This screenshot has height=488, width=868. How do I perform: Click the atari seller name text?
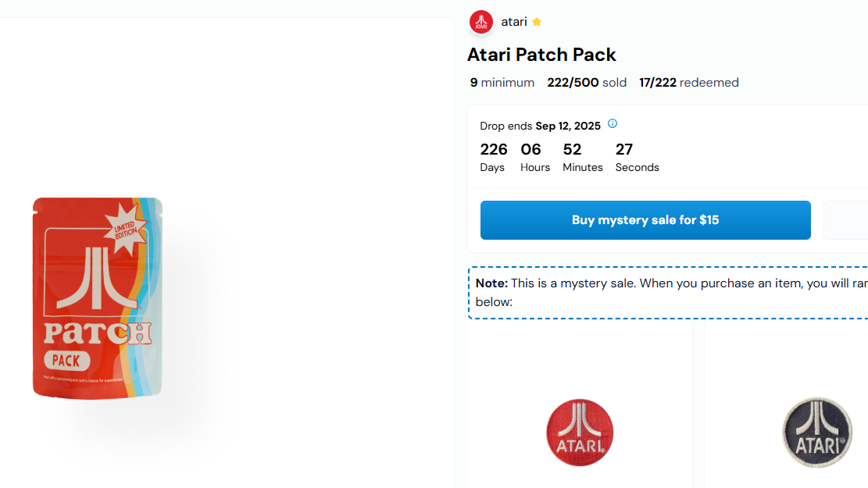point(513,22)
